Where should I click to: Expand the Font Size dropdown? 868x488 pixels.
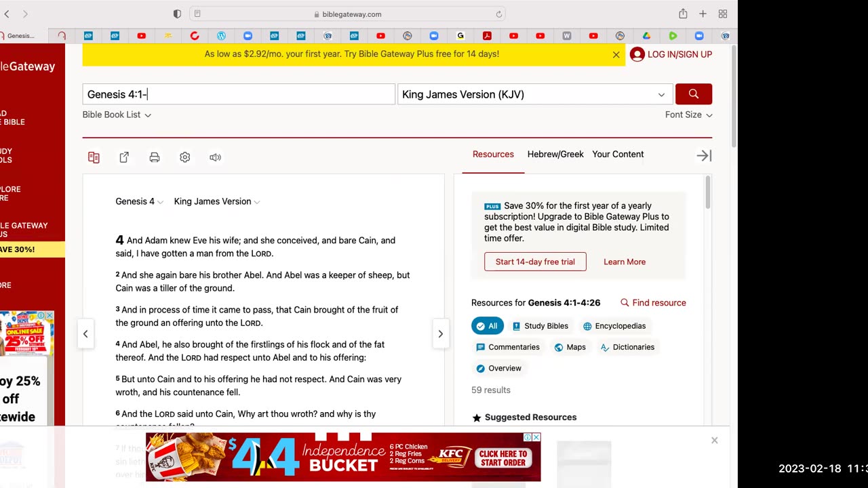(x=688, y=115)
